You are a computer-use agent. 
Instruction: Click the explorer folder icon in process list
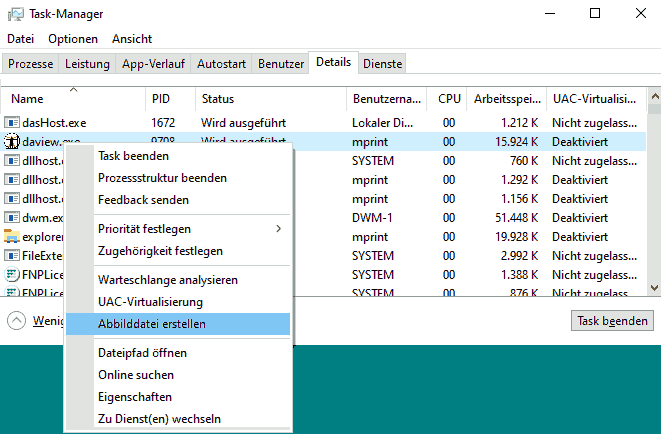point(12,236)
